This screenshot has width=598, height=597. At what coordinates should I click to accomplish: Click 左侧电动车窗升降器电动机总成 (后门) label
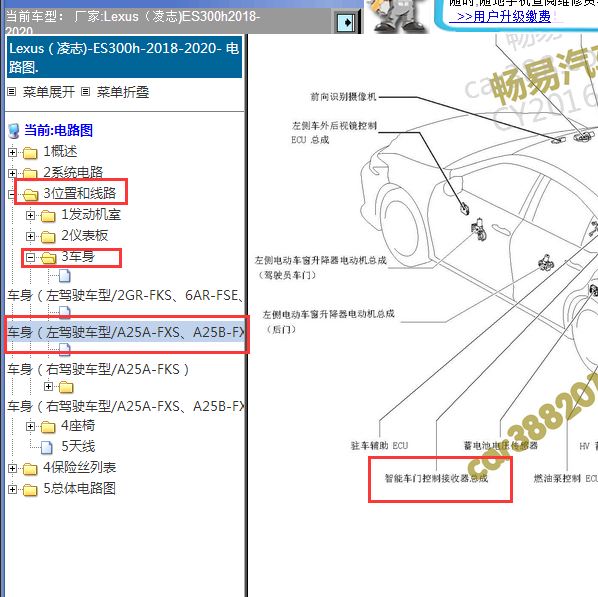coord(328,322)
